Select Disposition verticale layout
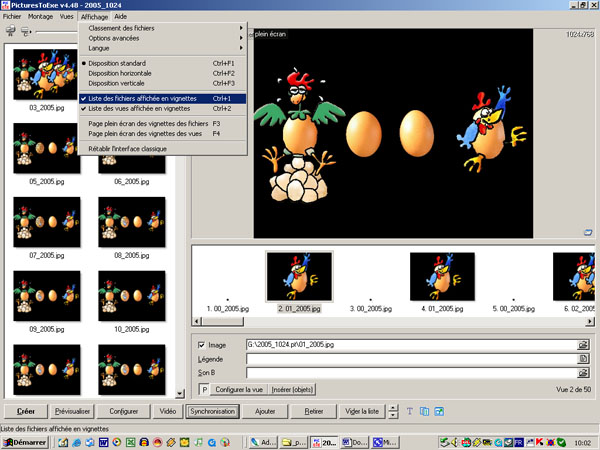The width and height of the screenshot is (600, 450). (x=162, y=83)
